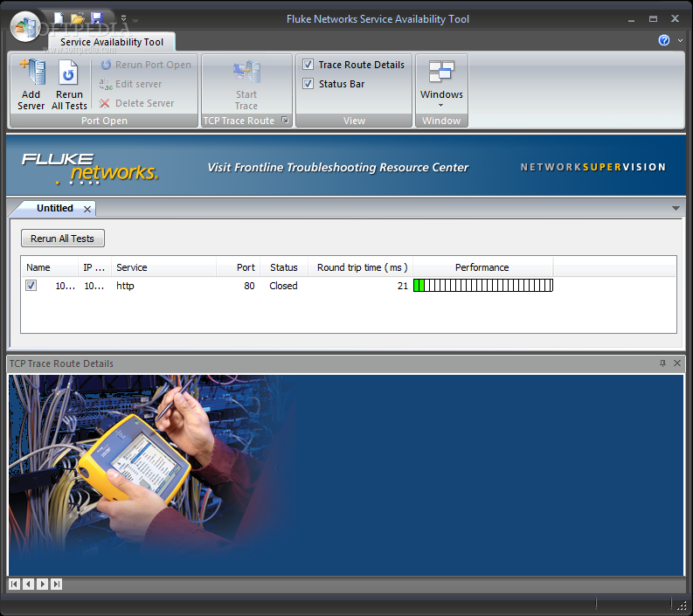Go to last trace route page
Screen dimensions: 693x616
click(57, 585)
